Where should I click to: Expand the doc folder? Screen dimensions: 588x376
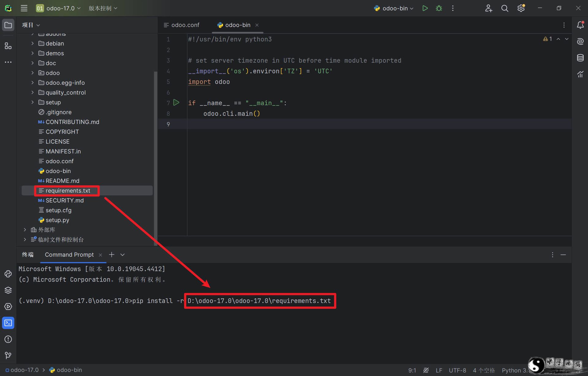(x=32, y=63)
